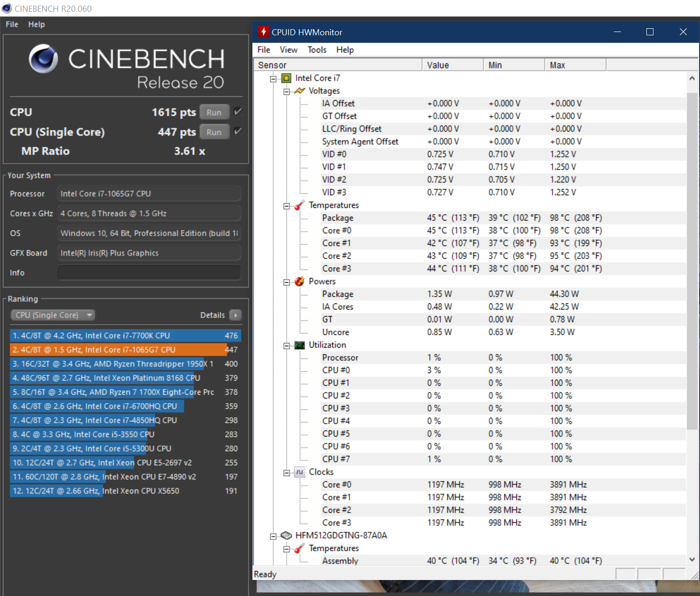The image size is (700, 596).
Task: Click the Cinebench title bar app icon
Action: pos(7,8)
